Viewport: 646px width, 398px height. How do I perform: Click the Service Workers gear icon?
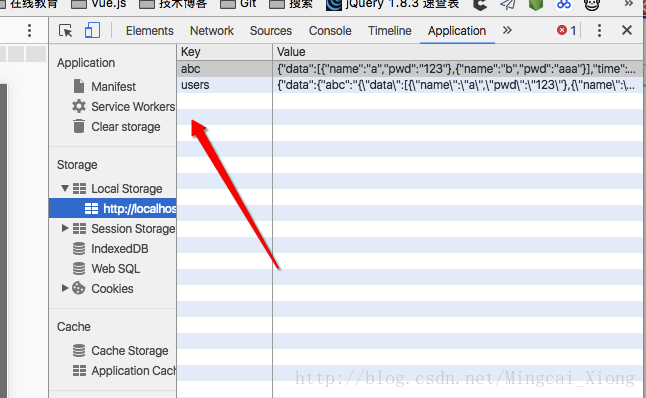[79, 106]
